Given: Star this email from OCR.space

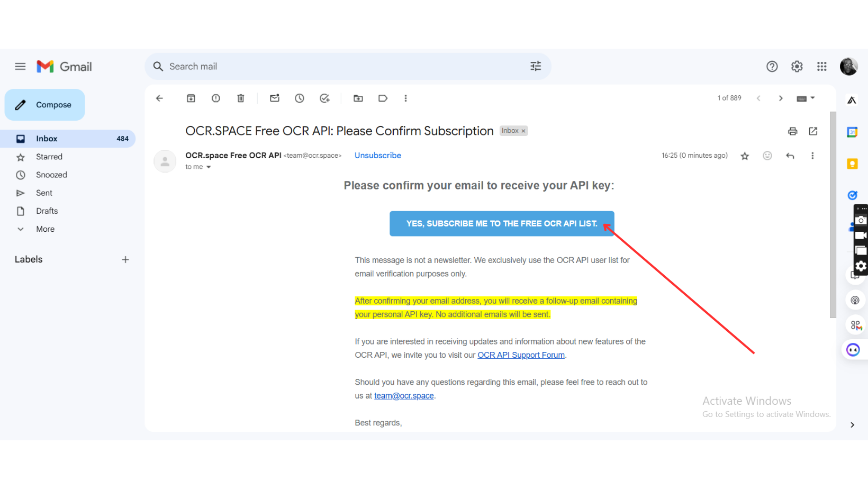Looking at the screenshot, I should pyautogui.click(x=745, y=156).
